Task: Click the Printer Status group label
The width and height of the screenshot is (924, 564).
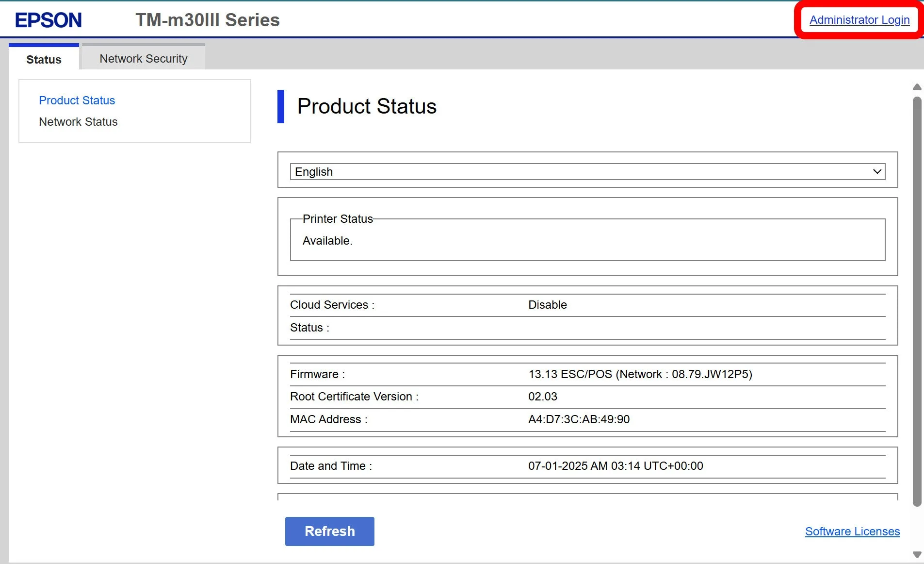Action: [x=338, y=218]
